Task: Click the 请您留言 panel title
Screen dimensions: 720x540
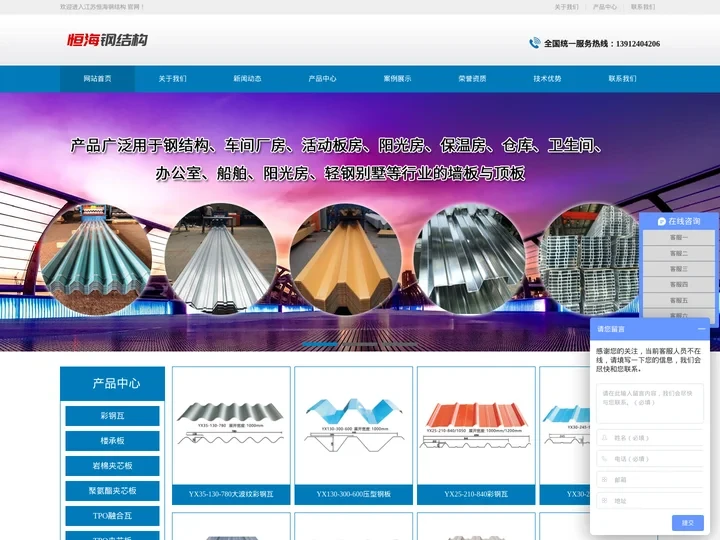Action: tap(611, 329)
